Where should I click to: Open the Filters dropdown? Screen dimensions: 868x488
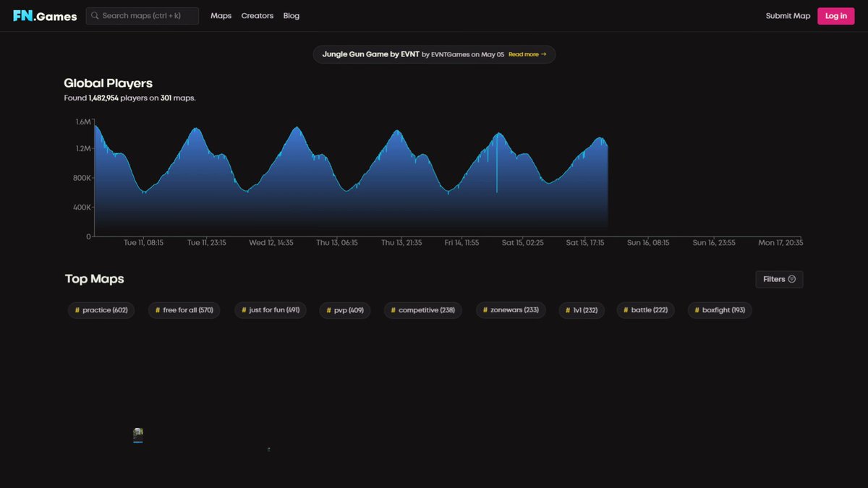(779, 279)
